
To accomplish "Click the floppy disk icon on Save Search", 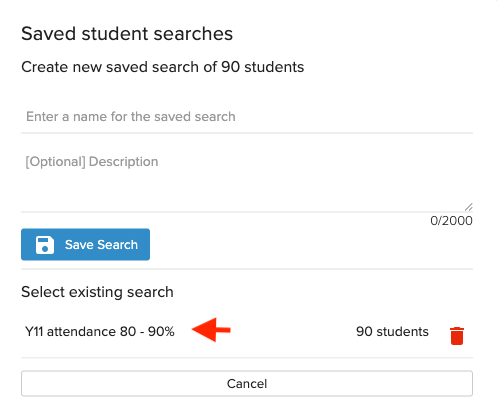I will [45, 245].
